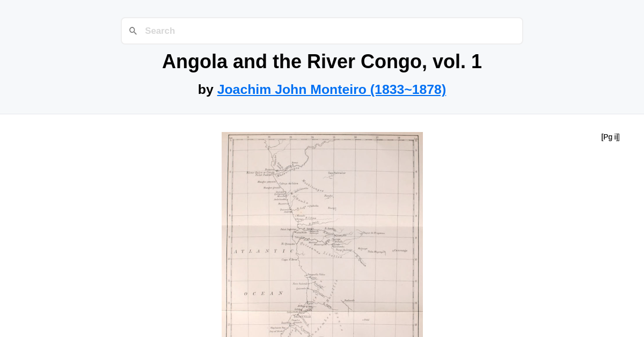Screen dimensions: 644x337
Task: Click the "(1833~1878)" dates in the author link
Action: pos(408,89)
